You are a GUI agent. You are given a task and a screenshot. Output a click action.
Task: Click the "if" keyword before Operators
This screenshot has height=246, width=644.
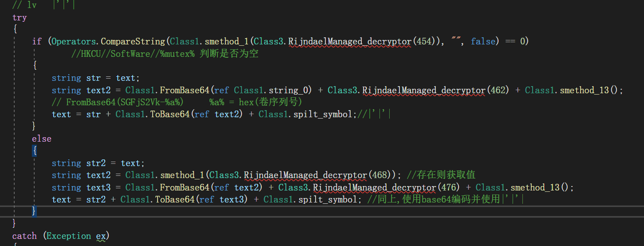pyautogui.click(x=37, y=41)
